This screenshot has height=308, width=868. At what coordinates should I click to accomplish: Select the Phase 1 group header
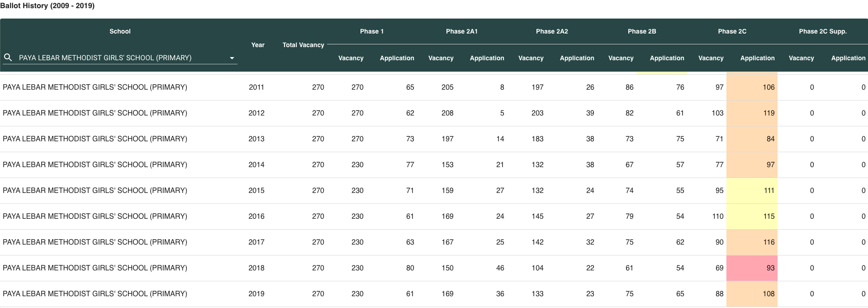[372, 31]
